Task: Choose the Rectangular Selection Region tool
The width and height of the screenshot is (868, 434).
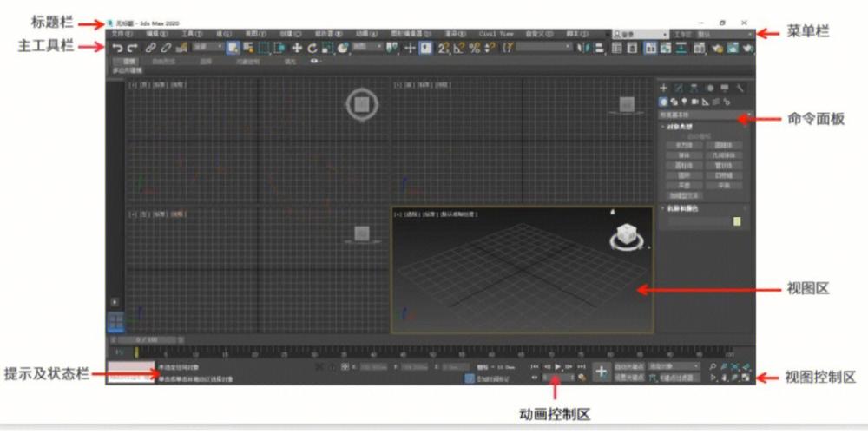Action: [264, 48]
